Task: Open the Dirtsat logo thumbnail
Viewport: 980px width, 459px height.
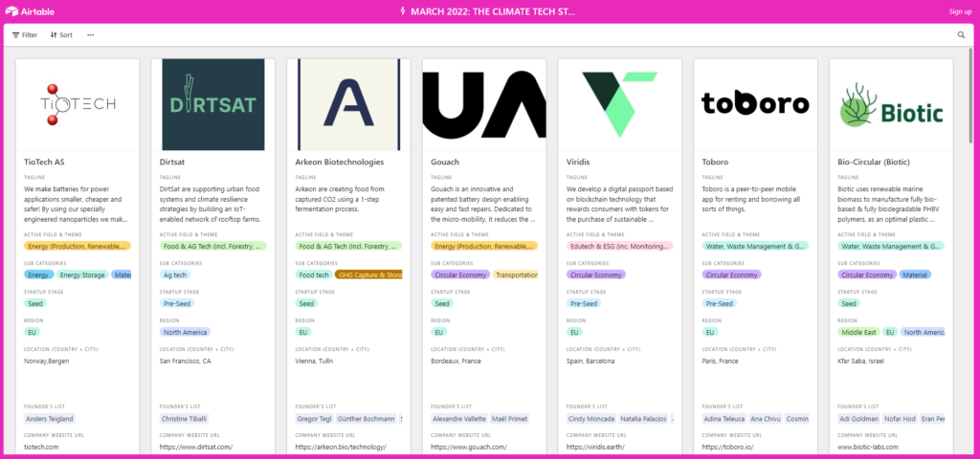Action: coord(213,104)
